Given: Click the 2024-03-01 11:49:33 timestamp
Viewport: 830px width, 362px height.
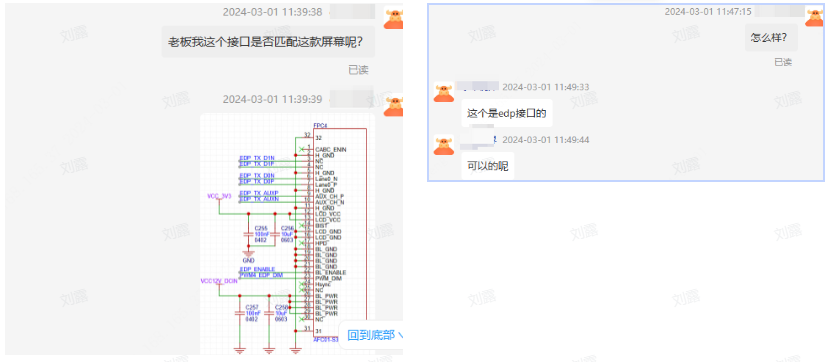Looking at the screenshot, I should (x=546, y=87).
